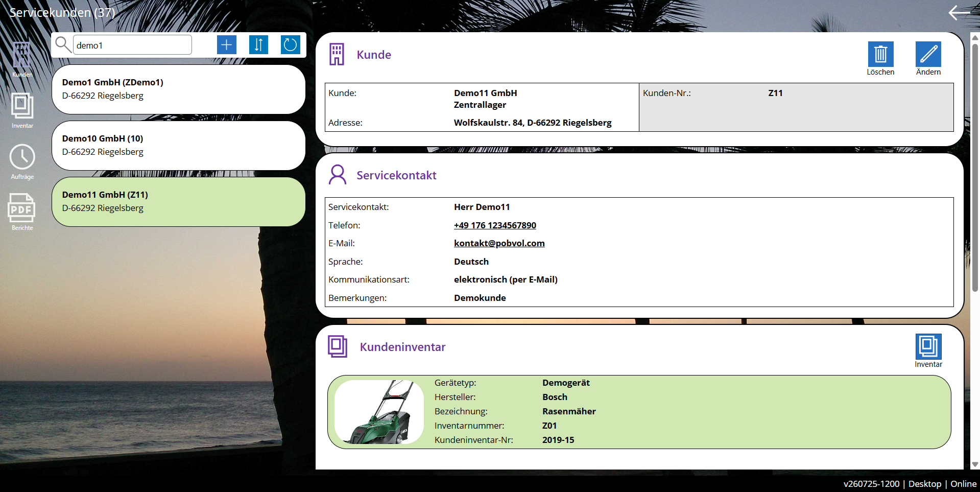Screen dimensions: 980x492
Task: Select Demo11 GmbH (Z11) entry
Action: (x=179, y=201)
